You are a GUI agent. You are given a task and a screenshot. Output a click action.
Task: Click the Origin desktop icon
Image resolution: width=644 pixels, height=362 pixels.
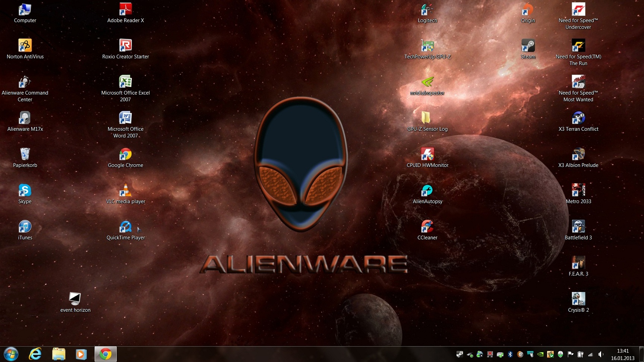point(528,13)
